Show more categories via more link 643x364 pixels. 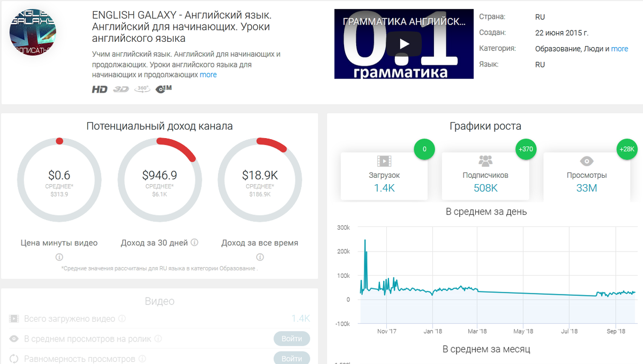(x=619, y=49)
